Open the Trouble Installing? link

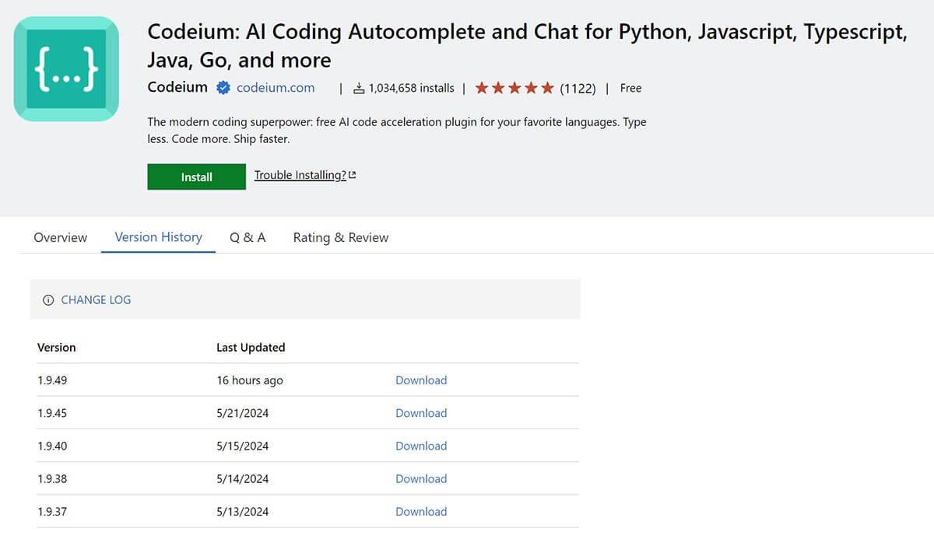(x=300, y=174)
